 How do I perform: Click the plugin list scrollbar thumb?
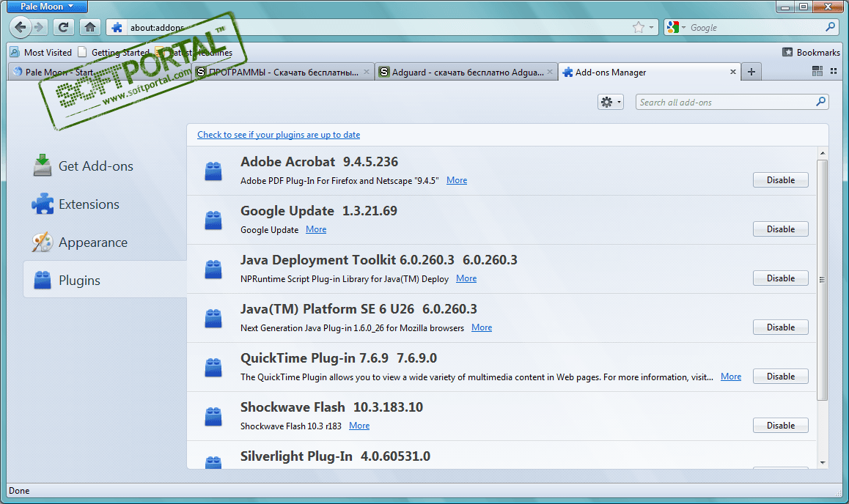(x=822, y=280)
